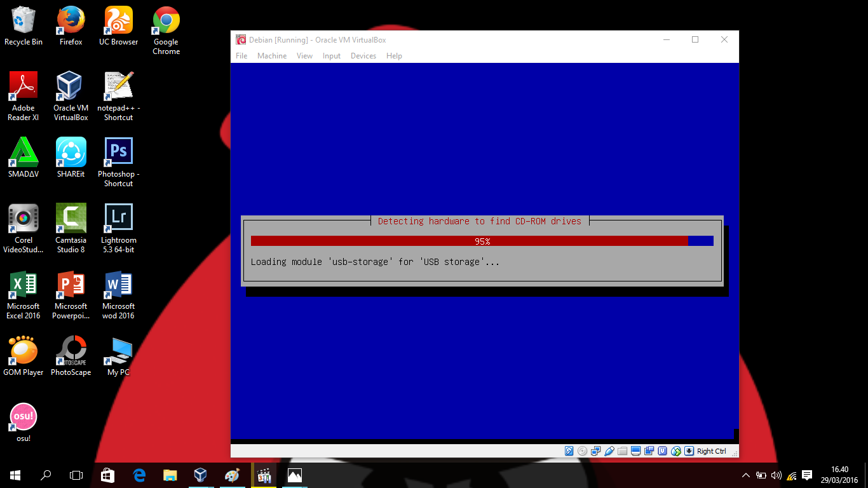Open the Input menu in VirtualBox
Screen dimensions: 868x488
pyautogui.click(x=332, y=56)
